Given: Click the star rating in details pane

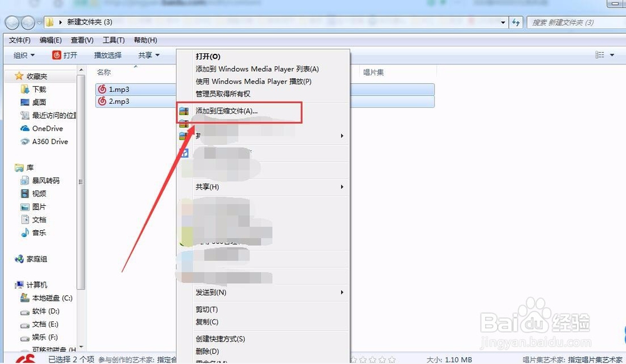Looking at the screenshot, I should [x=373, y=360].
